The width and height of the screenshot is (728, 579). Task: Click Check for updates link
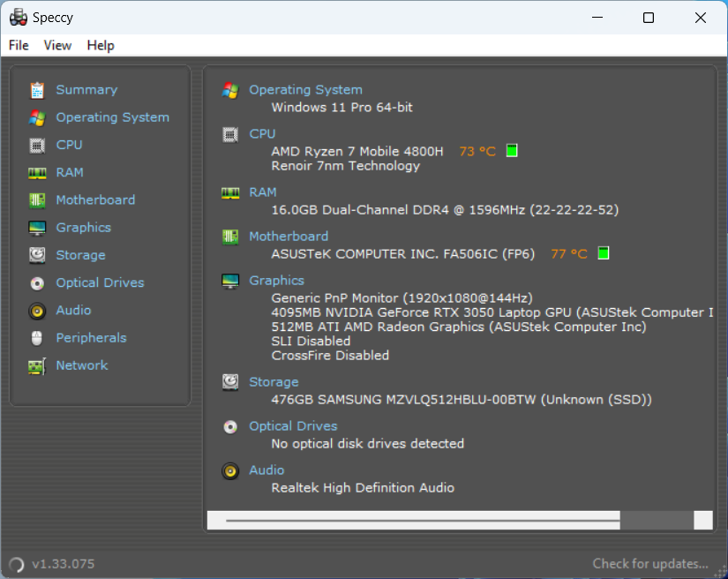tap(650, 564)
